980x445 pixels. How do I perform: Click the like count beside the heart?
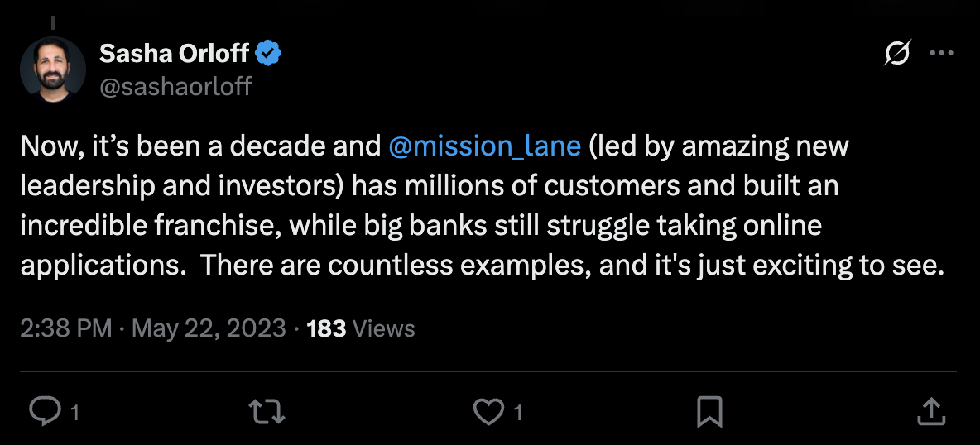click(x=518, y=412)
